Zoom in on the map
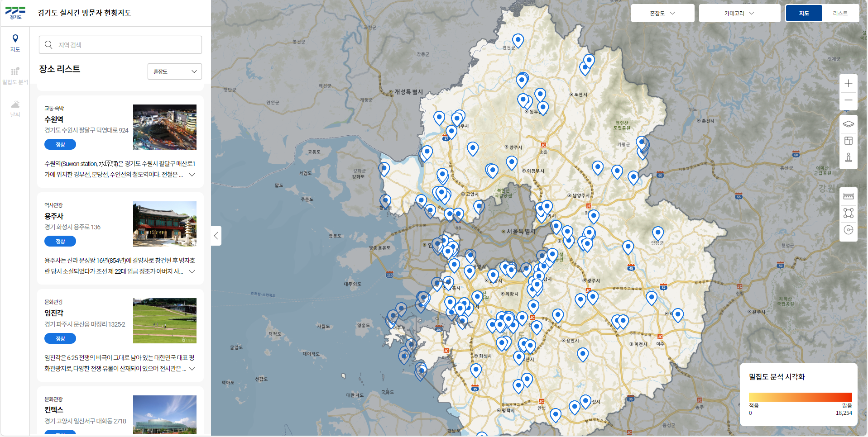868x437 pixels. 848,84
